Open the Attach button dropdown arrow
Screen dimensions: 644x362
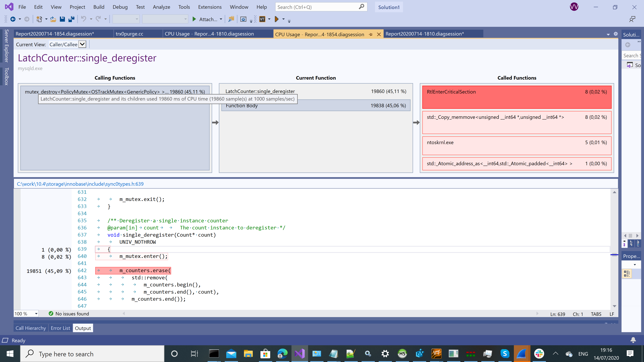[221, 19]
